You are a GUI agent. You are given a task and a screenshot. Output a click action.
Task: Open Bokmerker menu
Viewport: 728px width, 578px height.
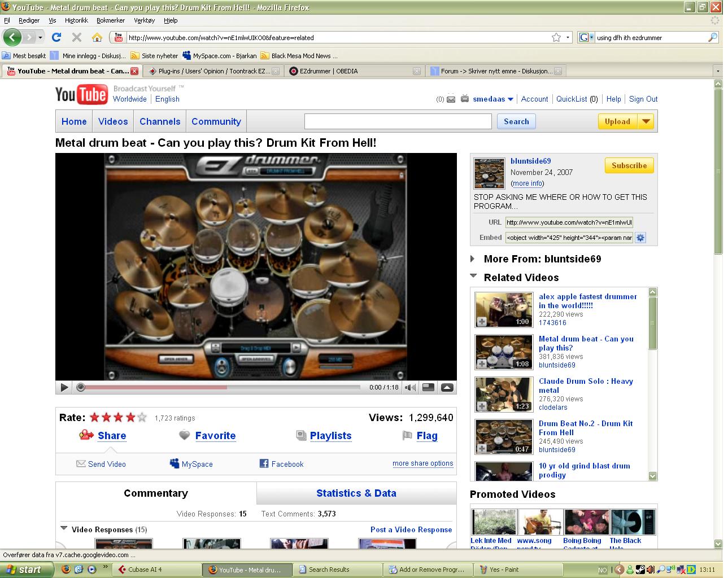coord(111,20)
